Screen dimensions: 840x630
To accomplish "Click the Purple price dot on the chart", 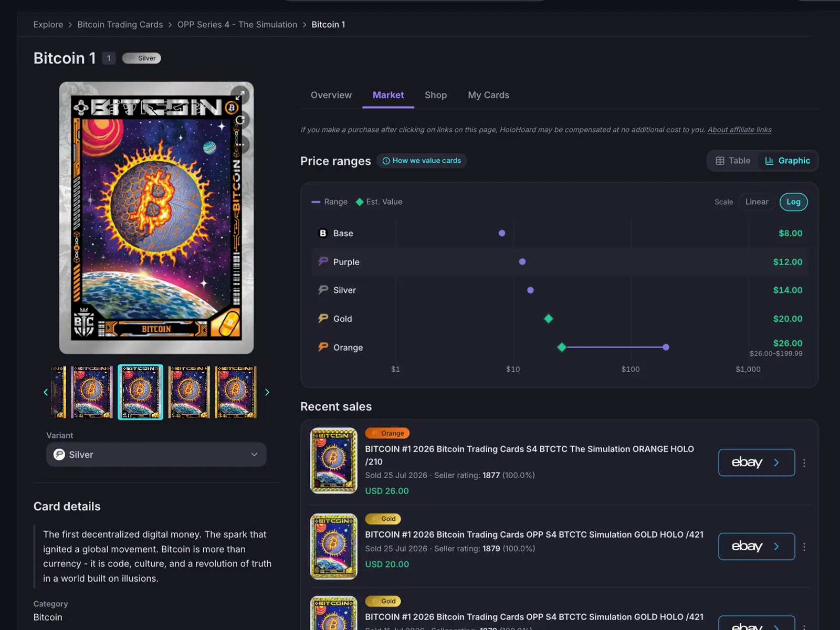I will (x=522, y=261).
